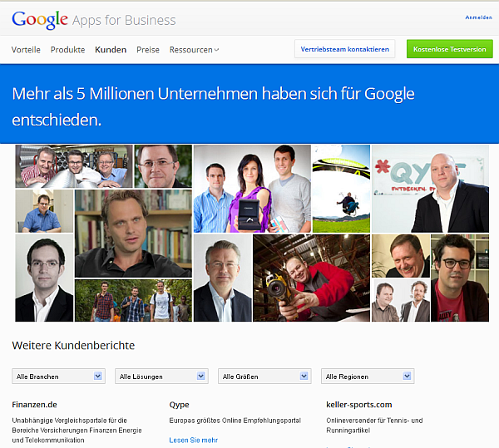This screenshot has height=448, width=499.
Task: Open photo of three men with metal pipes
Action: coord(74,166)
